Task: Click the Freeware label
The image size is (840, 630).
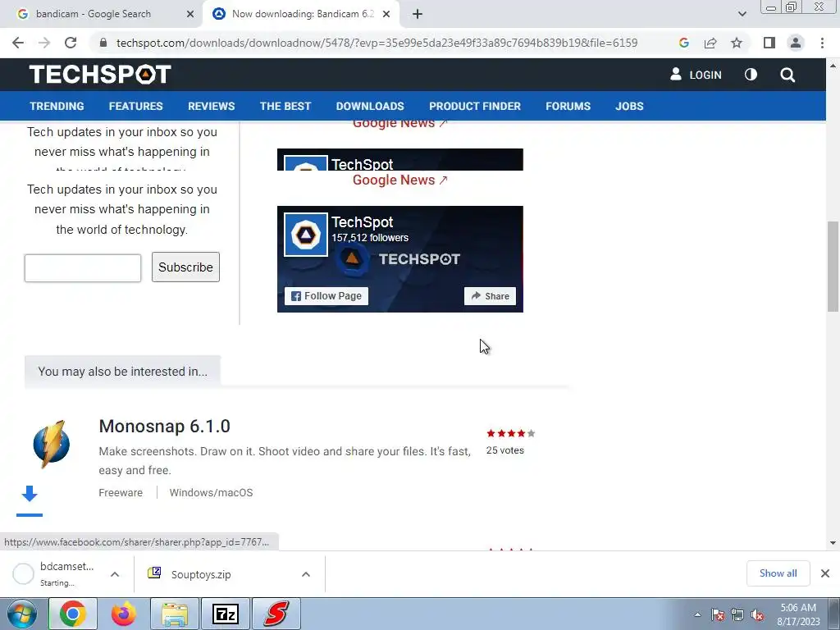Action: tap(121, 492)
